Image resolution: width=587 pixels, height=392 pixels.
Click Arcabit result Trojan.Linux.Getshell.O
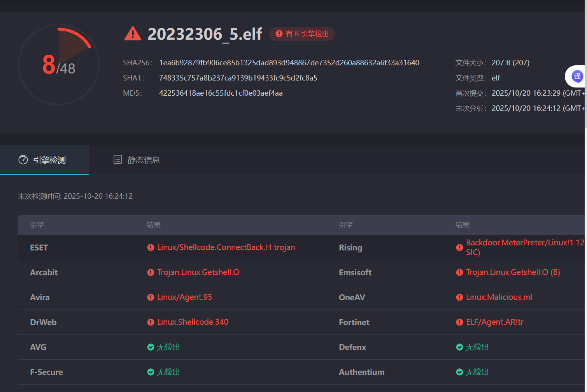(x=198, y=273)
